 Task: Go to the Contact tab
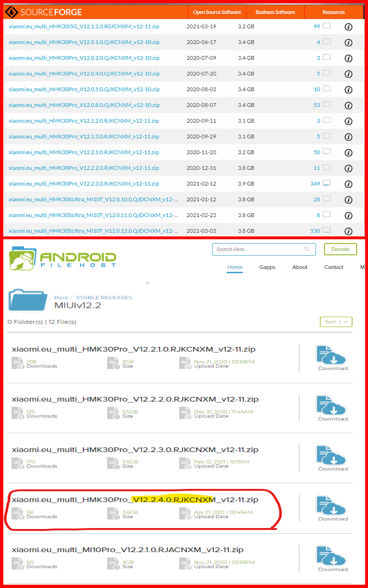tap(334, 267)
